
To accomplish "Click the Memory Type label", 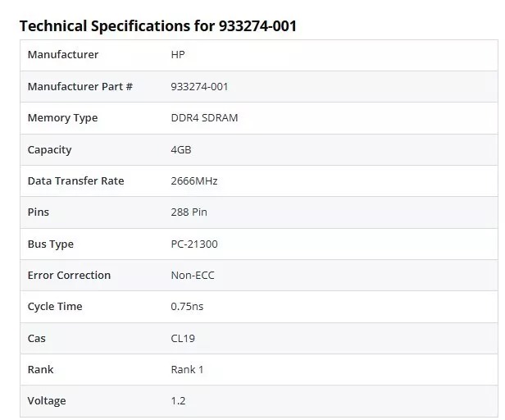I will (x=62, y=118).
